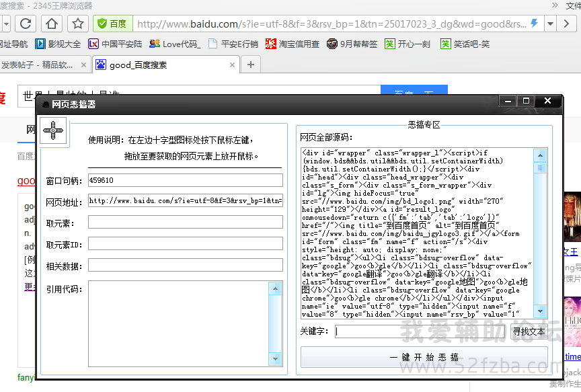This screenshot has width=581, height=392.
Task: Click the forward navigation arrow
Action: tap(567, 24)
